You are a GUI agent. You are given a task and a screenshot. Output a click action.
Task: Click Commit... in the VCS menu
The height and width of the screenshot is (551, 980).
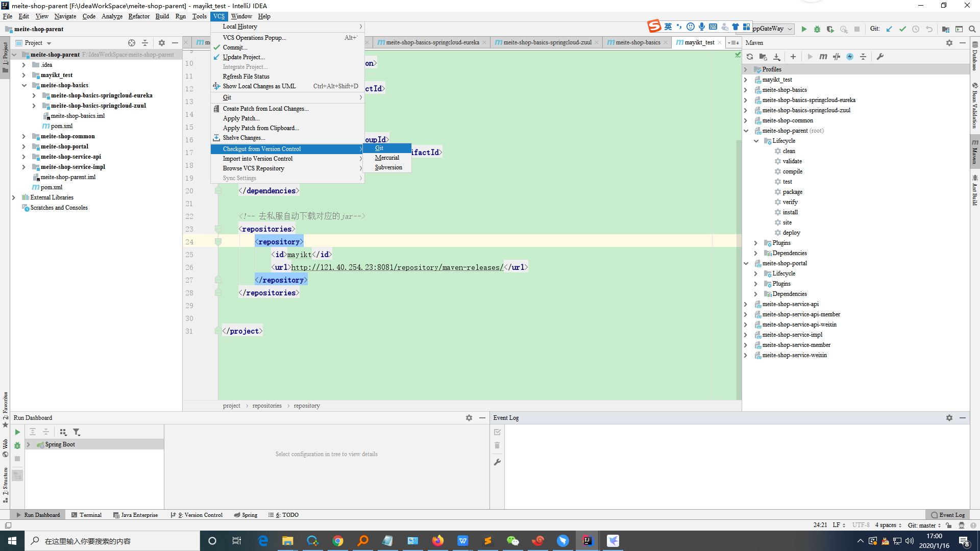287,47
